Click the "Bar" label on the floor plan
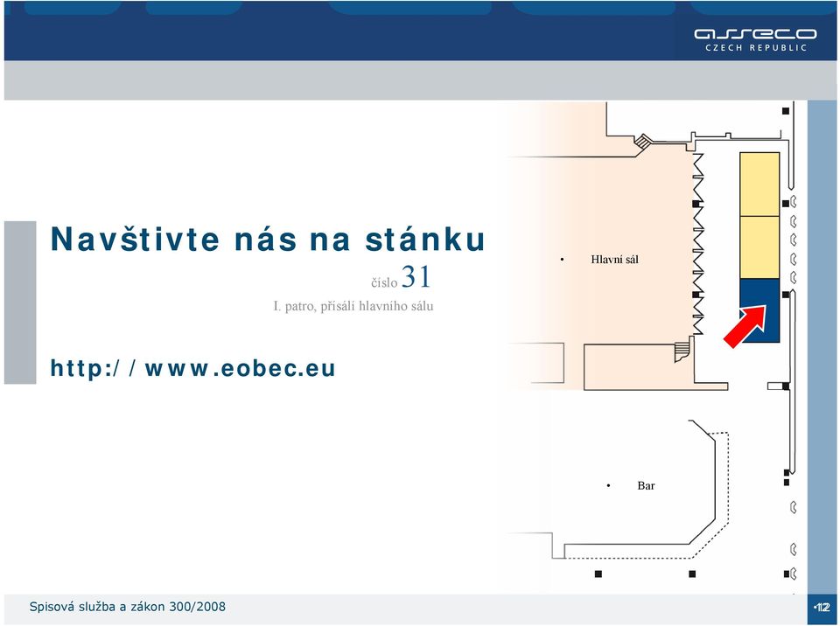 646,486
